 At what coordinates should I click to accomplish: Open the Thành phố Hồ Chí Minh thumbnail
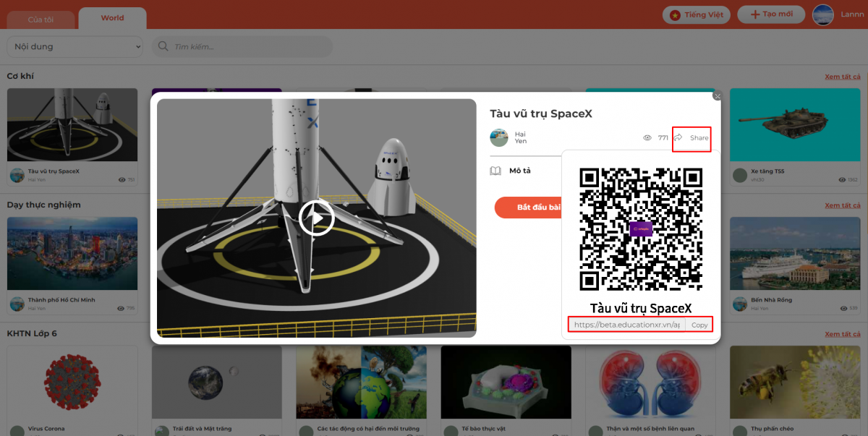[72, 253]
